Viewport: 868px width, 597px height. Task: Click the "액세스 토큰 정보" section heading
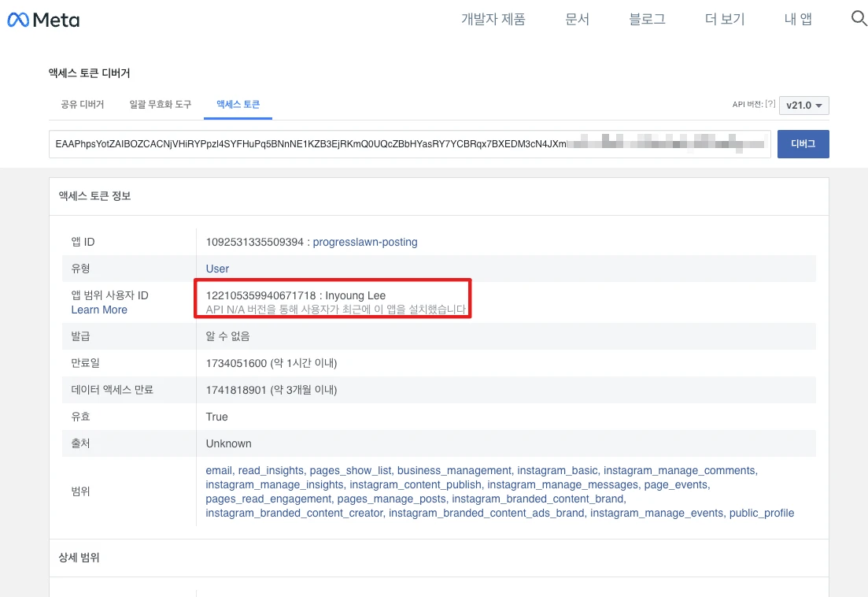(x=94, y=196)
